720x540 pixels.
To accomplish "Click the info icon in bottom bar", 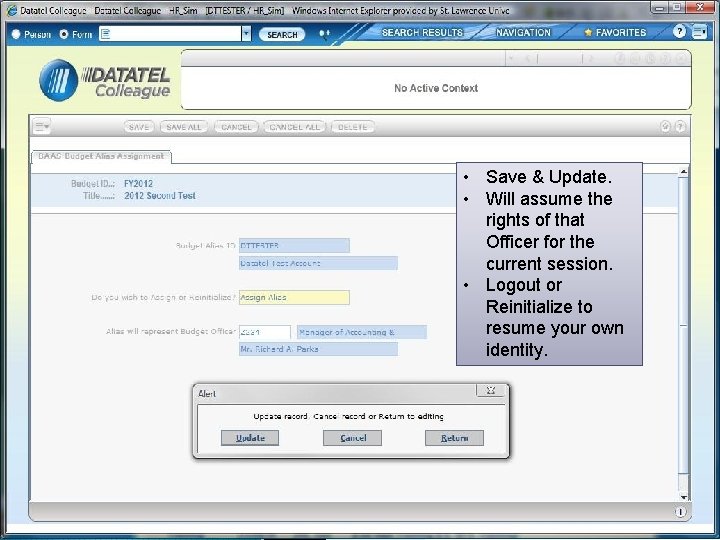I will [x=680, y=512].
